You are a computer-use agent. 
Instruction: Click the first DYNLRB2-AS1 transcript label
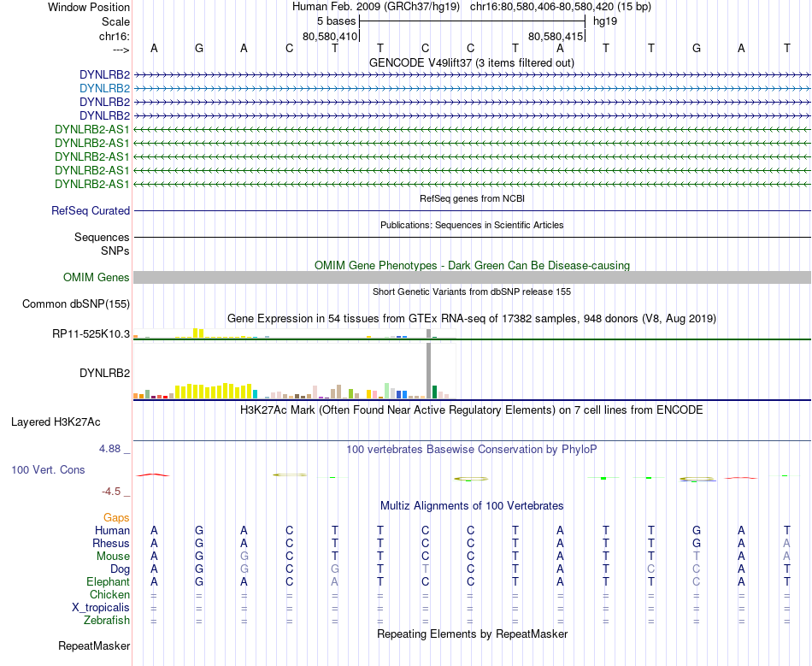point(92,129)
